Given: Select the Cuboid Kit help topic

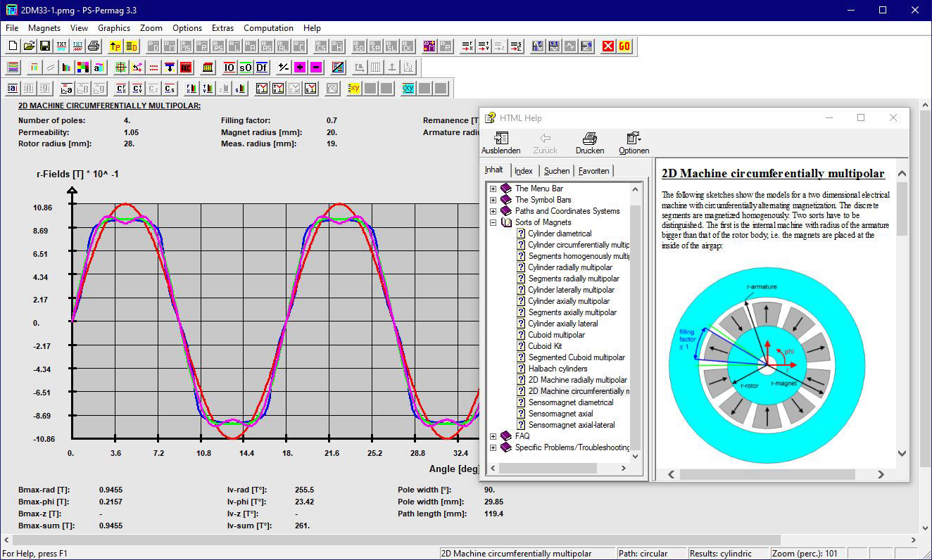Looking at the screenshot, I should tap(545, 346).
